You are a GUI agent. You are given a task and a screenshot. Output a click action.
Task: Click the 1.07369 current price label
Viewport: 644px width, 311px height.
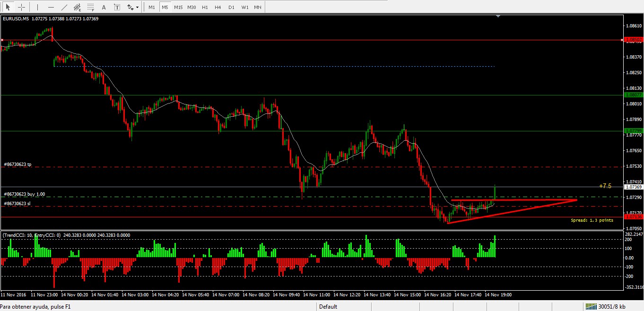pos(633,187)
